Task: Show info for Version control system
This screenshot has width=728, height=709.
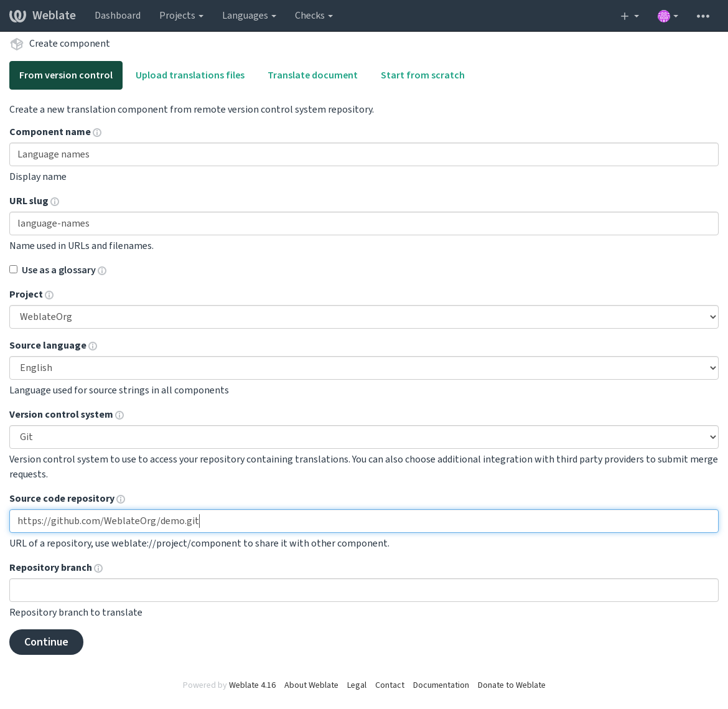Action: click(x=119, y=415)
